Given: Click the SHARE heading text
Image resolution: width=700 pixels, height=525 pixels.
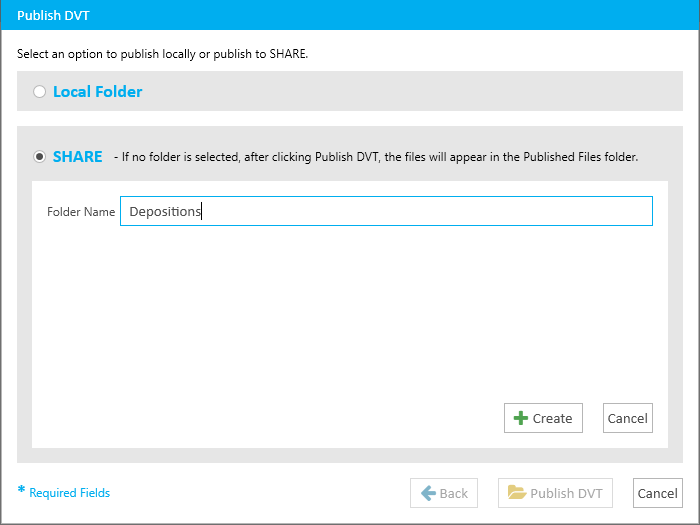Looking at the screenshot, I should click(x=78, y=157).
